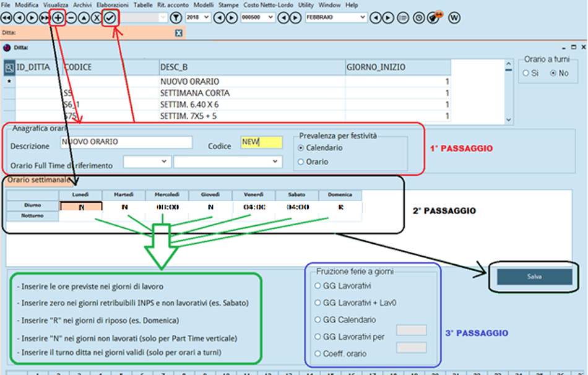Viewport: 588px width, 375px height.
Task: Close the orange Ditta bar
Action: (179, 33)
